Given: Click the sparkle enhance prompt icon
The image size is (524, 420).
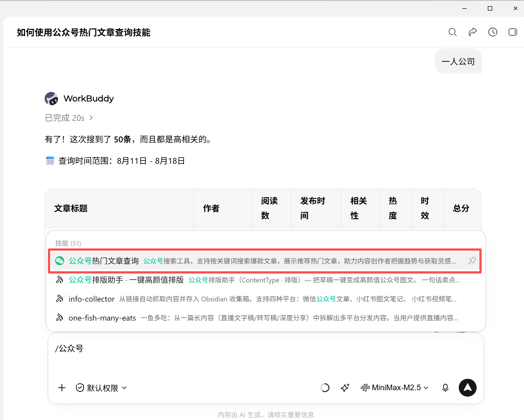Looking at the screenshot, I should (x=345, y=388).
